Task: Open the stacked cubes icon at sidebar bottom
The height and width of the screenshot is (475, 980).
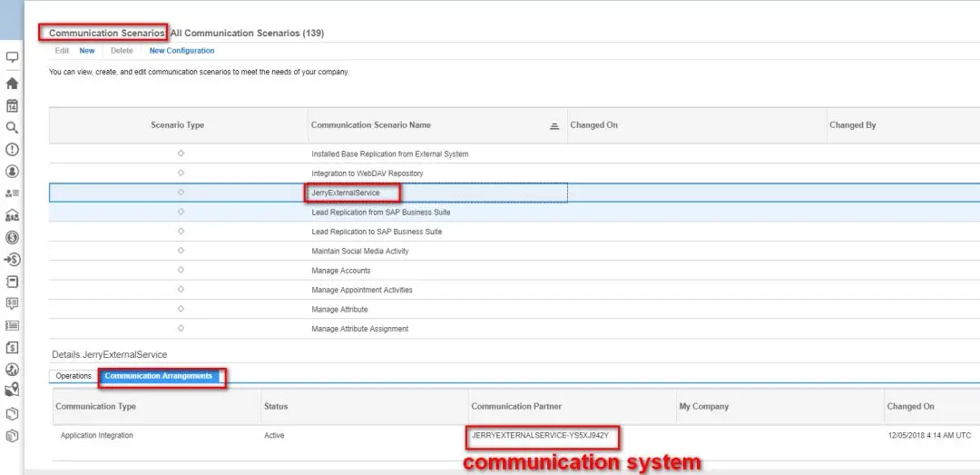Action: coord(12,436)
